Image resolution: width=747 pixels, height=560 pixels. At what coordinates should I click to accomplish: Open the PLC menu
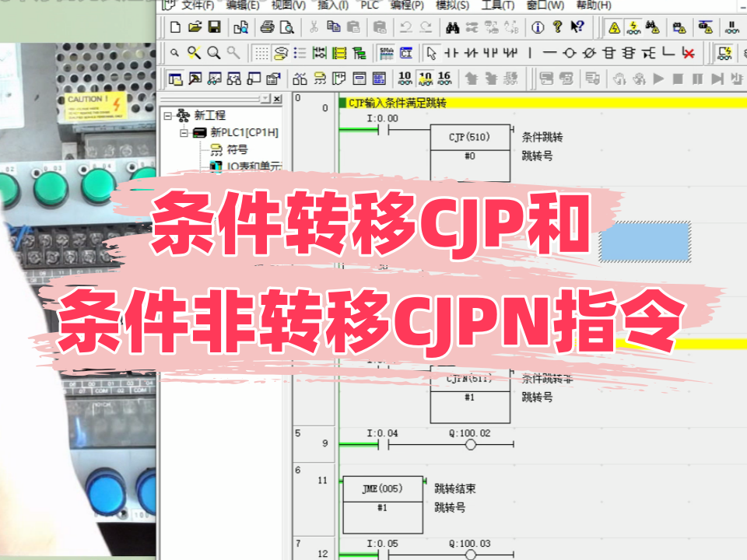(x=369, y=5)
